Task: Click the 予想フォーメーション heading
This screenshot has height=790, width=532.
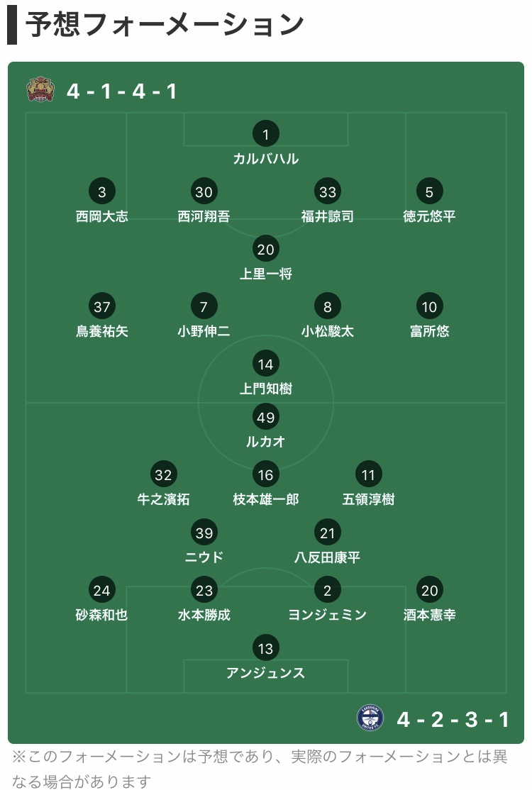Action: click(x=165, y=24)
